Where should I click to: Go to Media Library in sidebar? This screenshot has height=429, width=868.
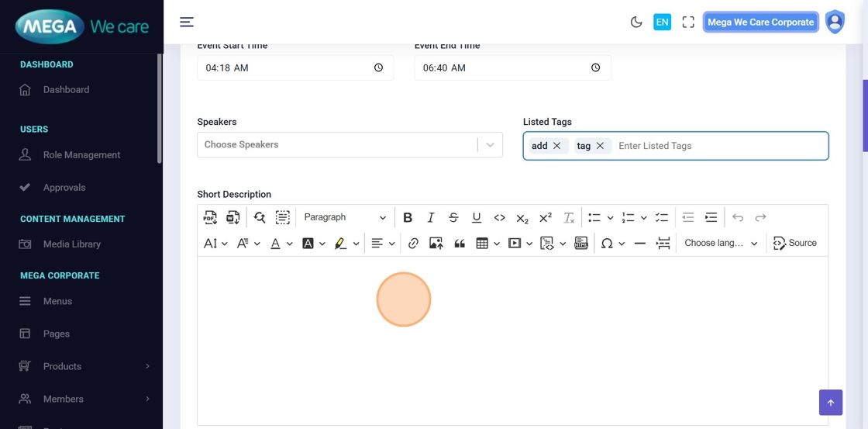71,244
